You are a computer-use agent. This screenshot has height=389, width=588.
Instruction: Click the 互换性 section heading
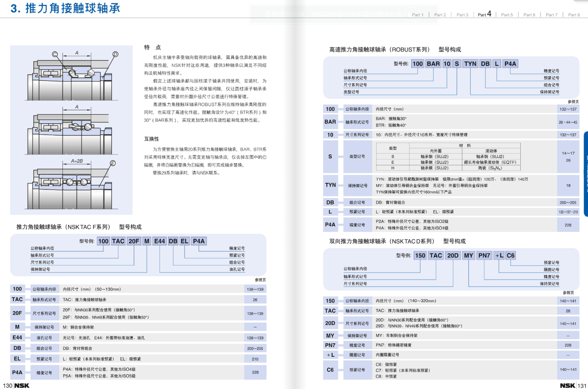[151, 139]
